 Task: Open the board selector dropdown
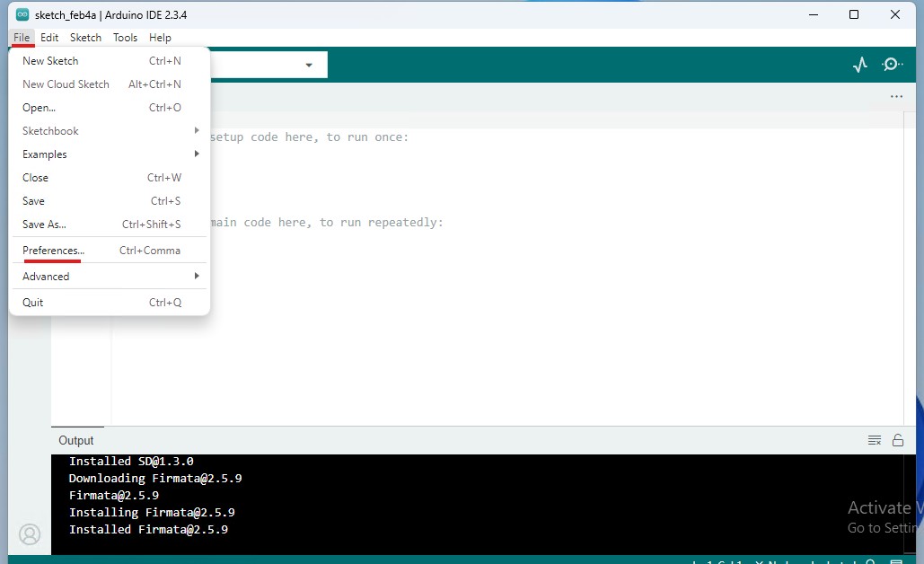click(308, 65)
